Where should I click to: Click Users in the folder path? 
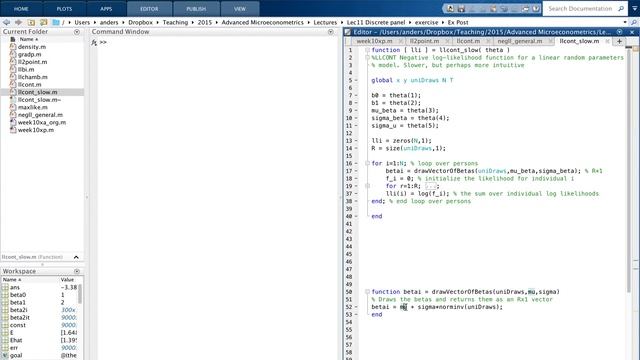pyautogui.click(x=82, y=22)
